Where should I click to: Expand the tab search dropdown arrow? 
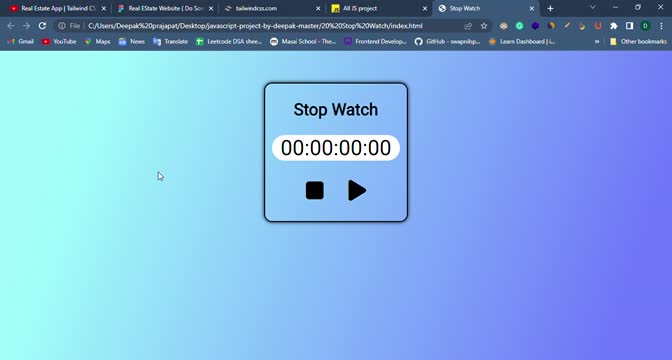coord(593,7)
